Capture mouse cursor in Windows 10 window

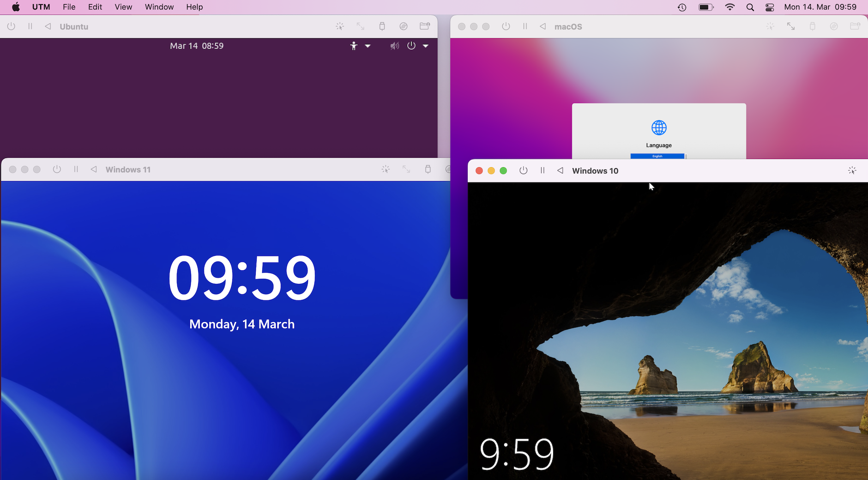(852, 170)
